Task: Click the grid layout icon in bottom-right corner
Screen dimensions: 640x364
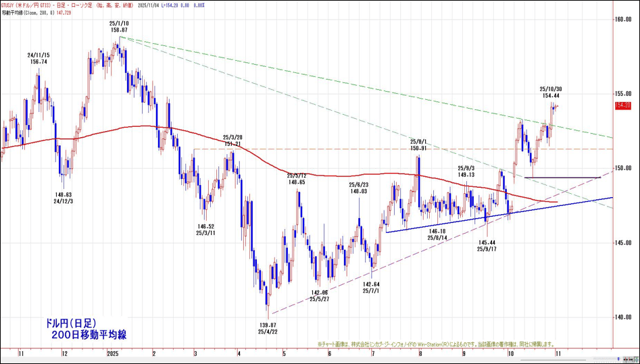Action: 635,360
